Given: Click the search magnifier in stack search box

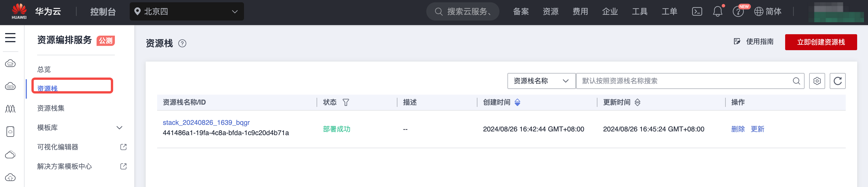Looking at the screenshot, I should (x=796, y=81).
